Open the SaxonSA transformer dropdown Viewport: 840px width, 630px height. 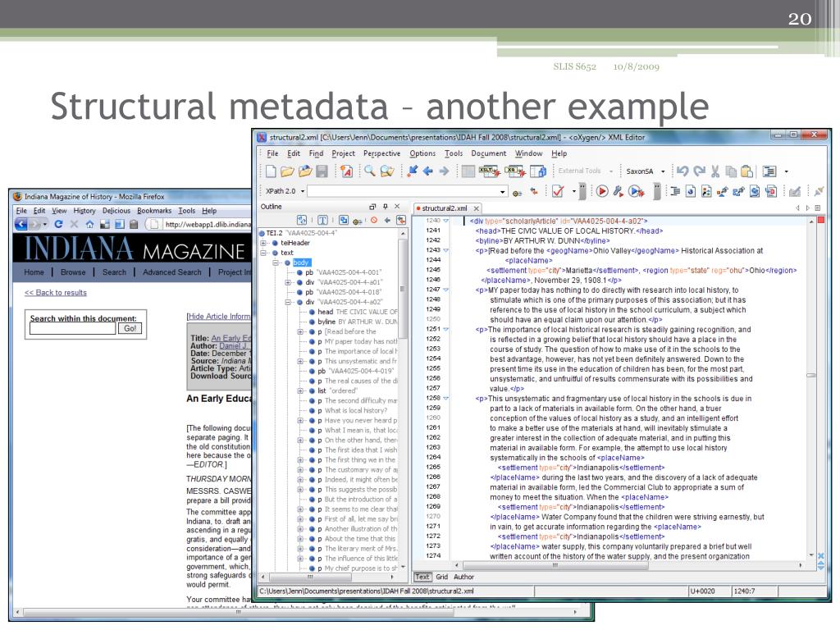point(663,171)
